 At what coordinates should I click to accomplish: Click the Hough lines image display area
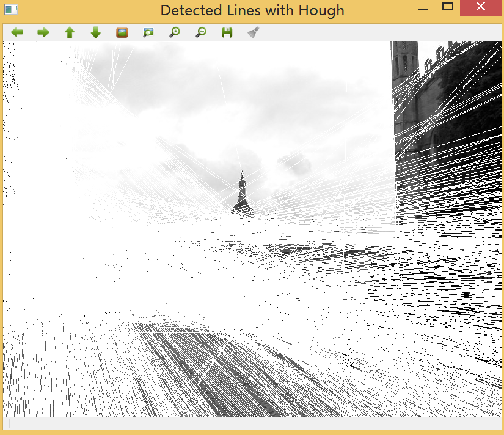click(252, 229)
